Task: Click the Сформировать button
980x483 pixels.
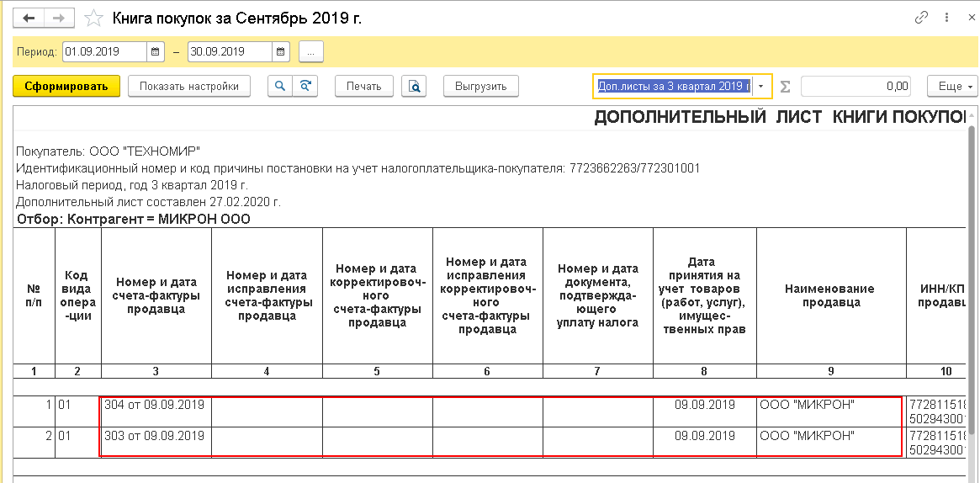Action: pos(66,86)
